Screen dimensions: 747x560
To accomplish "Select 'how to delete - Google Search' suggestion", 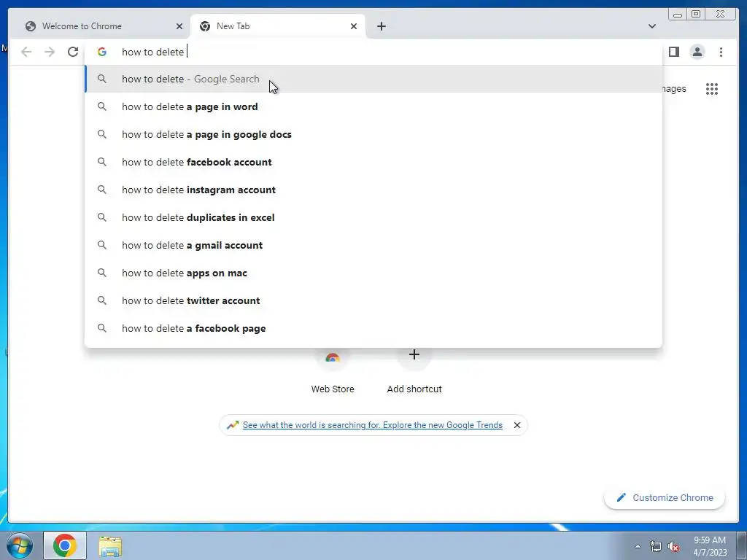I will coord(373,79).
